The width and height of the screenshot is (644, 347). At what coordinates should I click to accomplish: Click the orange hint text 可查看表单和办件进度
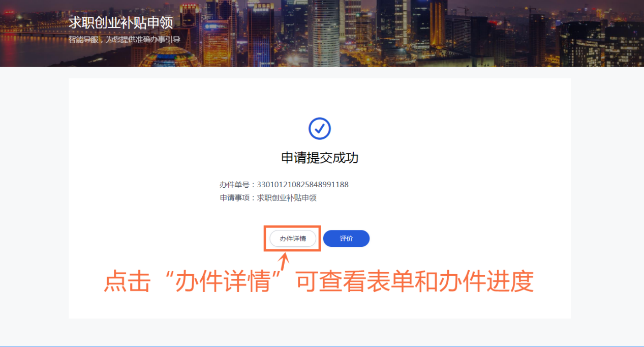point(415,281)
